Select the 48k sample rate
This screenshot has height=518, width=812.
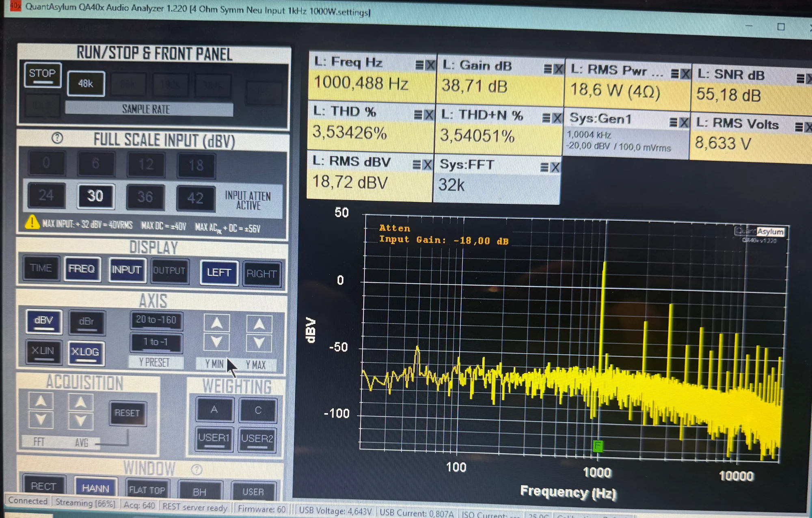86,84
